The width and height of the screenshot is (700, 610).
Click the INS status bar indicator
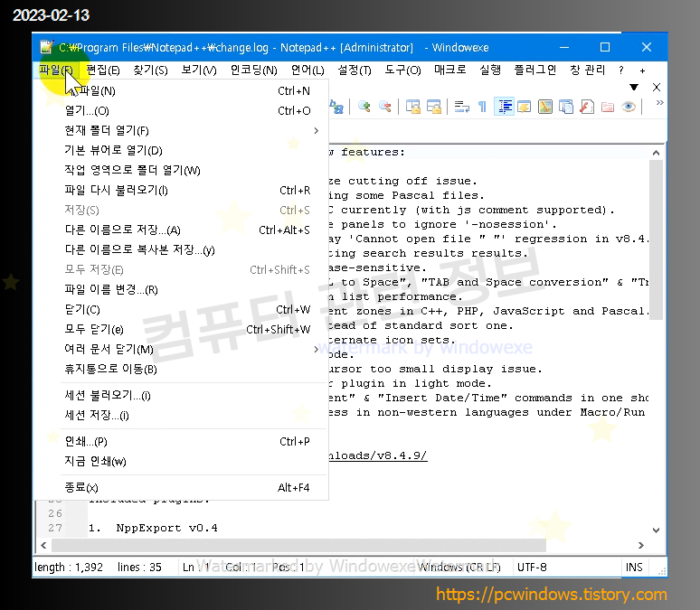634,568
